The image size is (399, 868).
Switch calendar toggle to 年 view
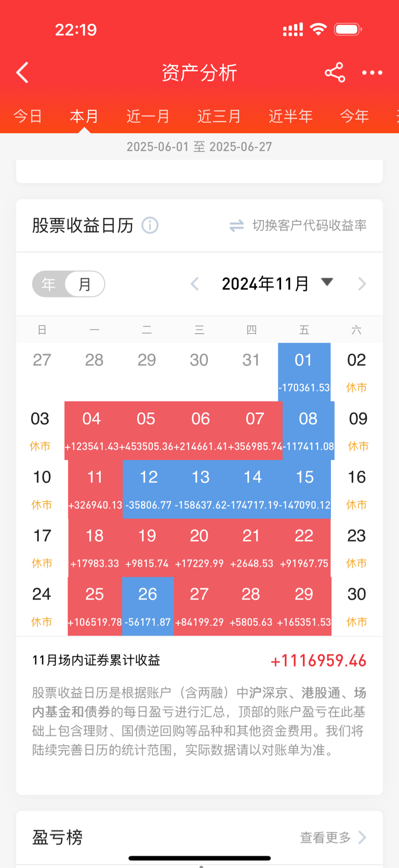coord(49,284)
